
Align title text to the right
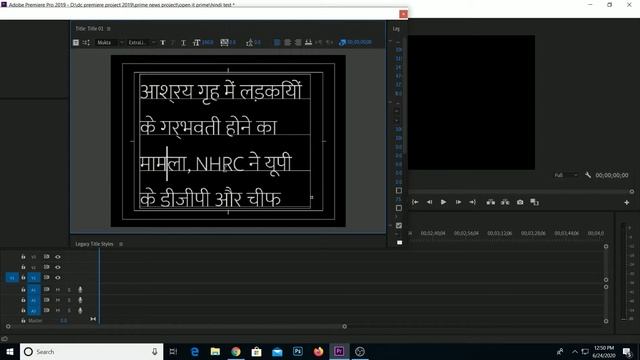tap(298, 42)
